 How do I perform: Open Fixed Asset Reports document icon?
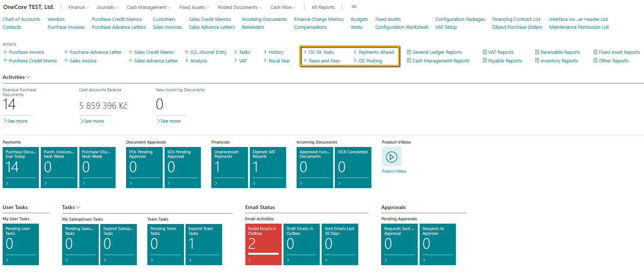click(595, 52)
